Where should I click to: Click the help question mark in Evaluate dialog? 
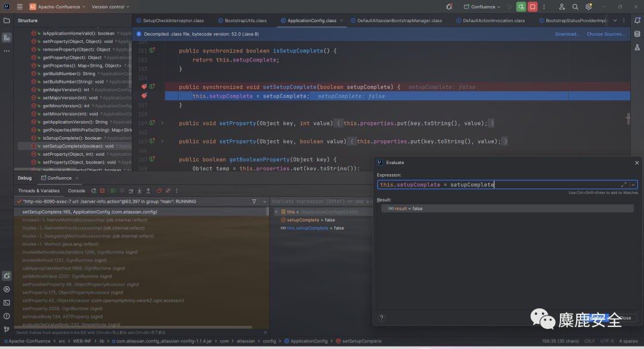382,318
